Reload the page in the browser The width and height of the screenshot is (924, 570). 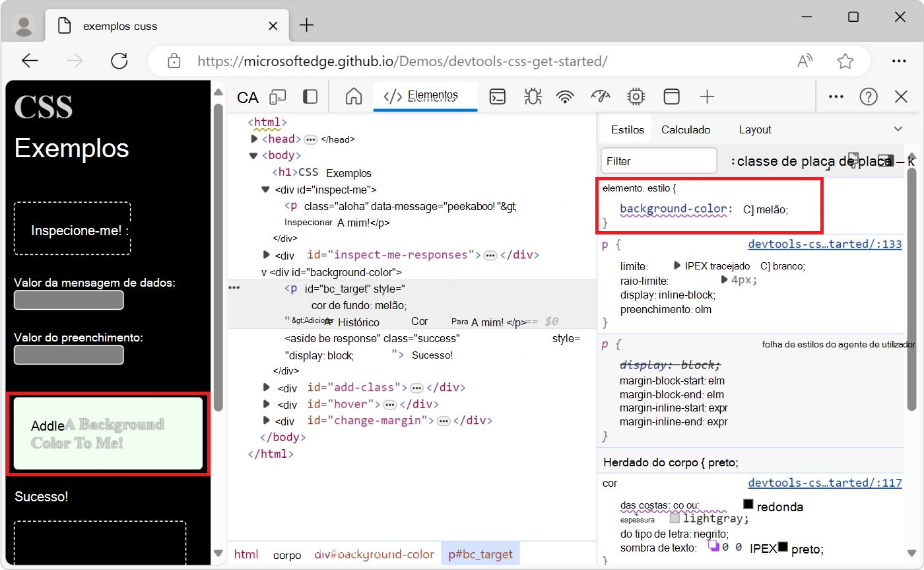119,60
